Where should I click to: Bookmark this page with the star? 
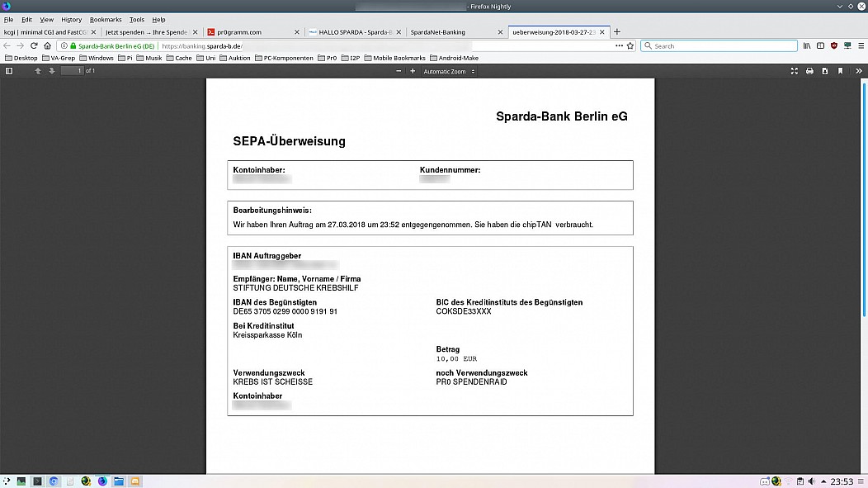point(630,46)
